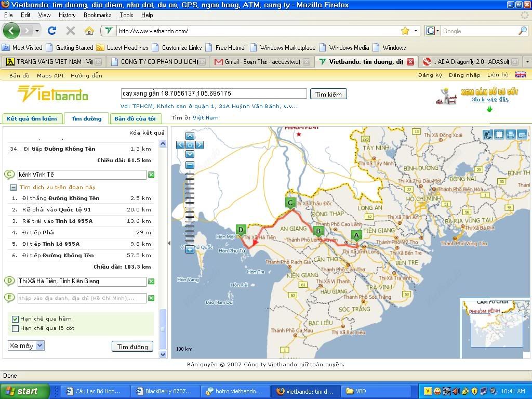This screenshot has width=532, height=399.
Task: Open the Maps API link
Action: (50, 76)
